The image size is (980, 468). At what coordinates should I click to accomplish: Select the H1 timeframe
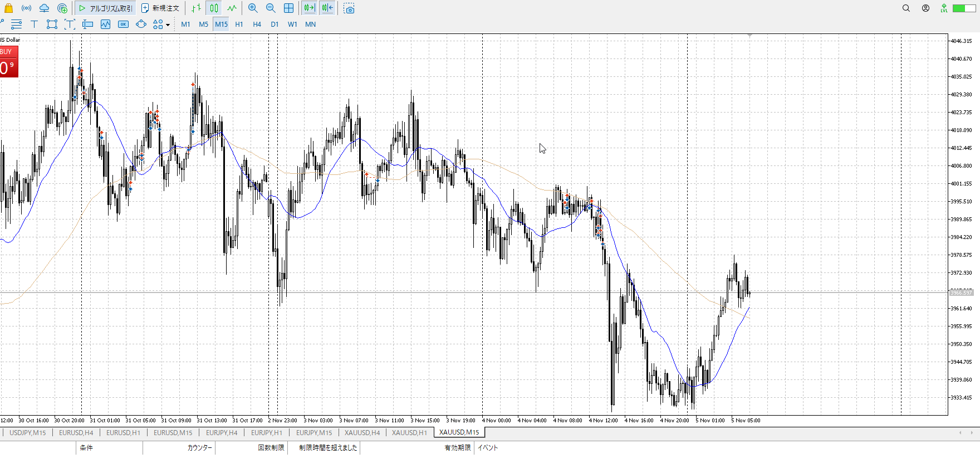pyautogui.click(x=239, y=25)
